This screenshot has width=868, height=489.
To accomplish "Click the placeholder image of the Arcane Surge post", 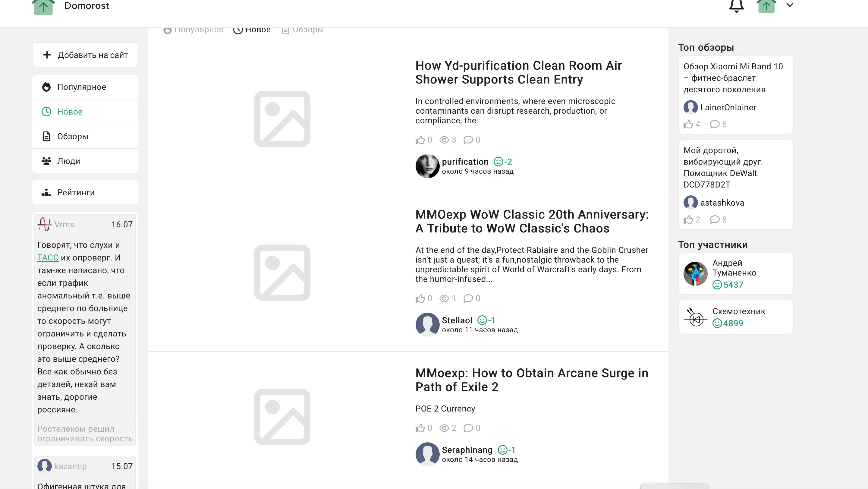I will [282, 417].
